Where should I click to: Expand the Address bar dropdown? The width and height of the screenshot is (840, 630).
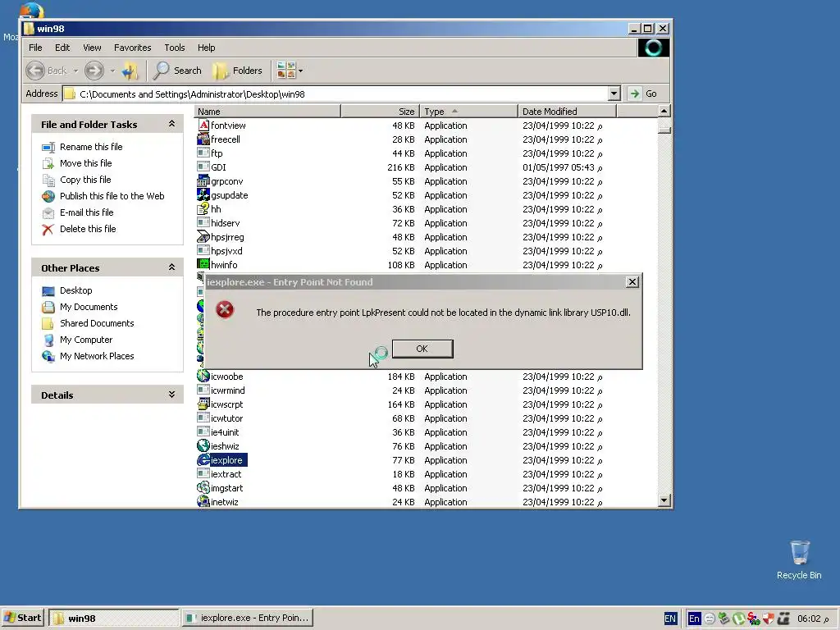click(x=614, y=94)
